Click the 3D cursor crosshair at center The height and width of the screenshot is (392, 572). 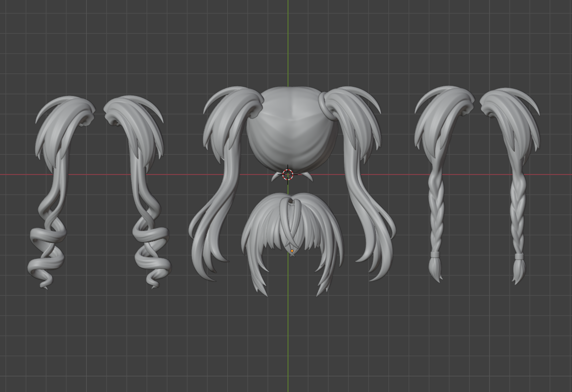pos(288,174)
